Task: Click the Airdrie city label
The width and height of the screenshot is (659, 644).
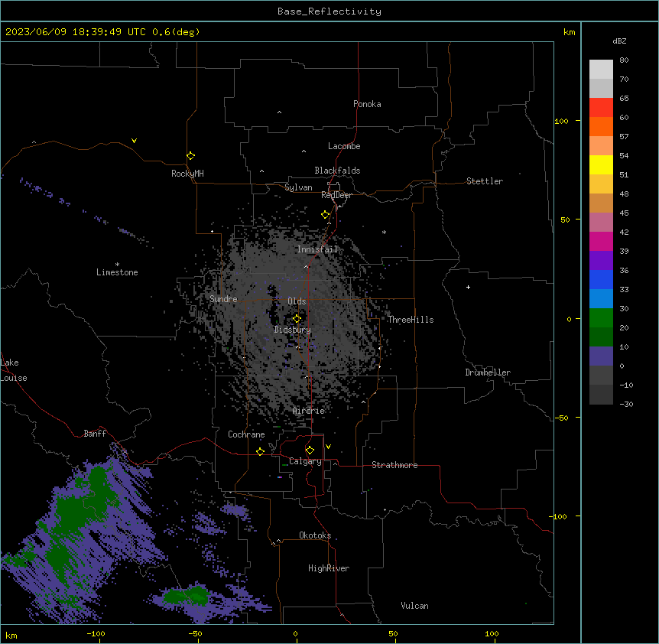Action: click(x=309, y=411)
